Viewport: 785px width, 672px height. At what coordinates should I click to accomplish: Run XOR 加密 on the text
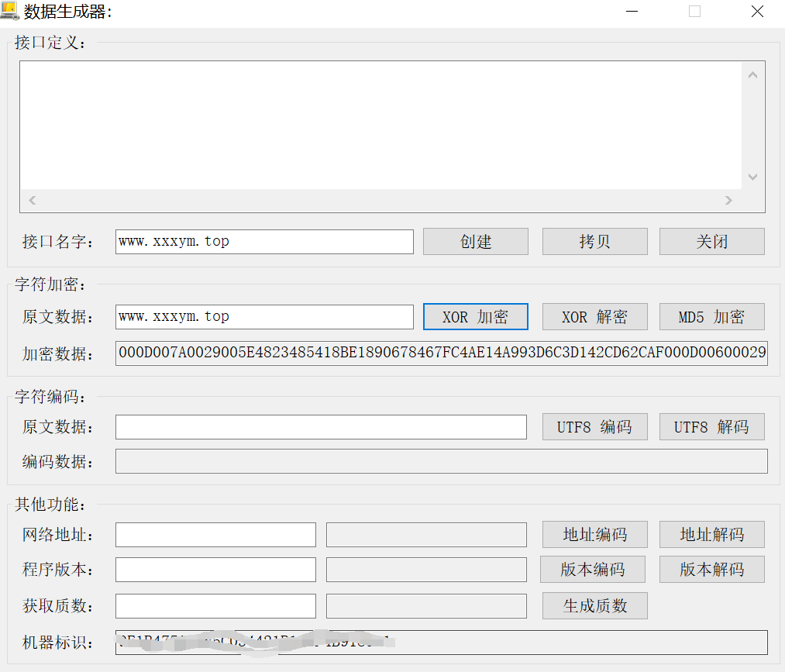pyautogui.click(x=476, y=316)
